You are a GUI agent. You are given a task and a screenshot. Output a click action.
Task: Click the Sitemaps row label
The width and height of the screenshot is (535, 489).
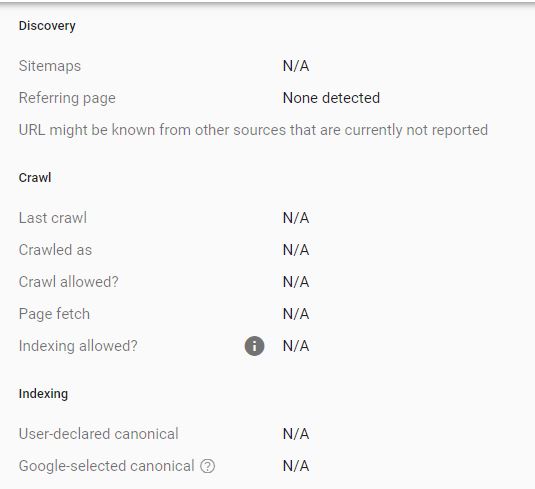click(x=50, y=66)
